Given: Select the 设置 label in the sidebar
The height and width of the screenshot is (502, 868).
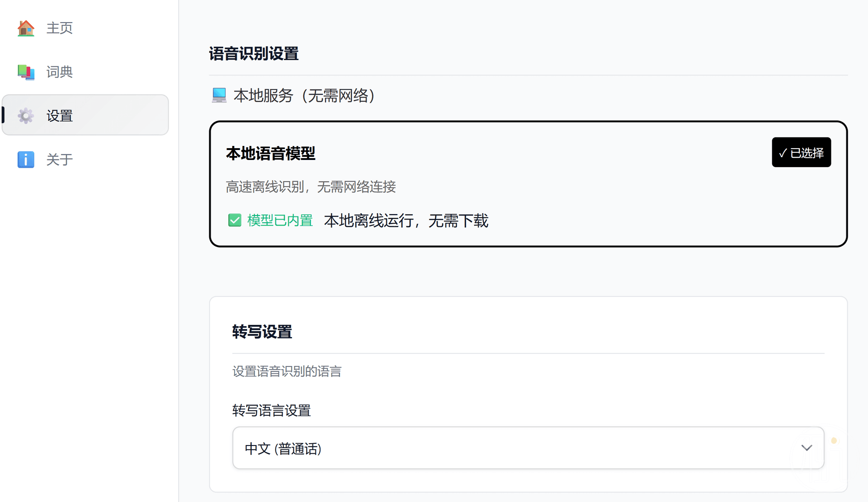Looking at the screenshot, I should [x=59, y=116].
